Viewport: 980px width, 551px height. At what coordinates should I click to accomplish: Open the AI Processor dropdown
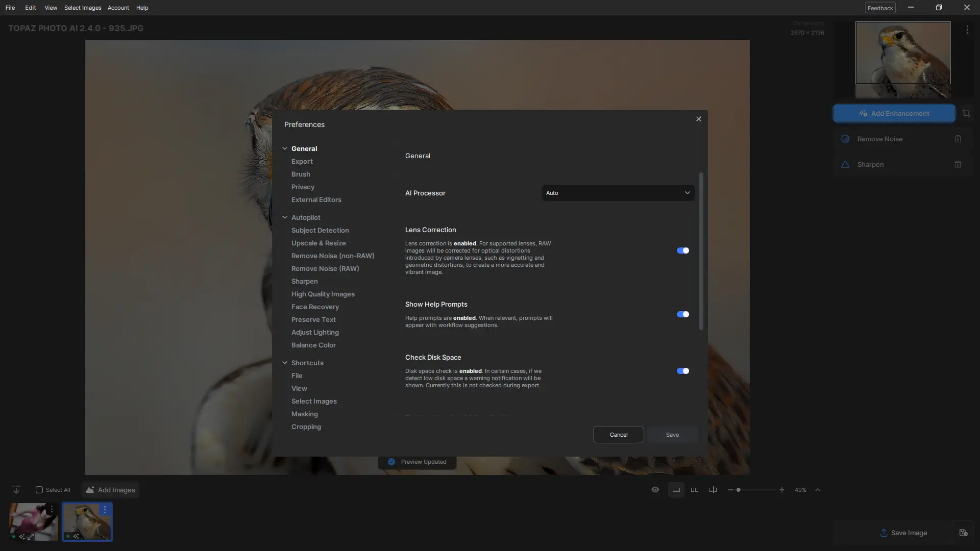[x=618, y=193]
